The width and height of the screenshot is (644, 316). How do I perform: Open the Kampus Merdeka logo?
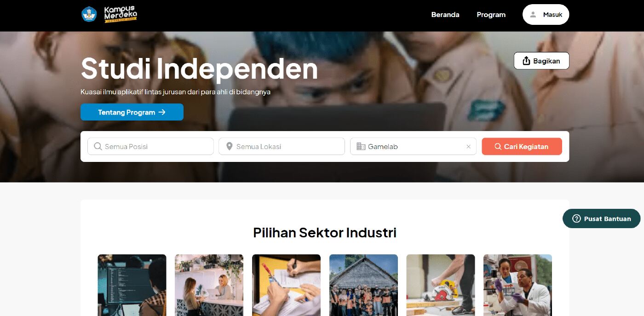point(121,14)
